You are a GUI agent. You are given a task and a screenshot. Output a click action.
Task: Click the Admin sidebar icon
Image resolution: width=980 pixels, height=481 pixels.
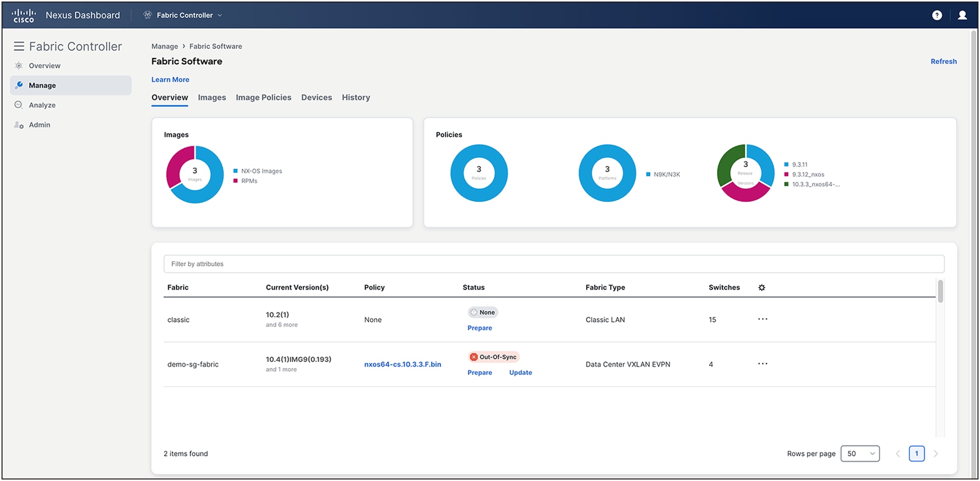click(19, 125)
